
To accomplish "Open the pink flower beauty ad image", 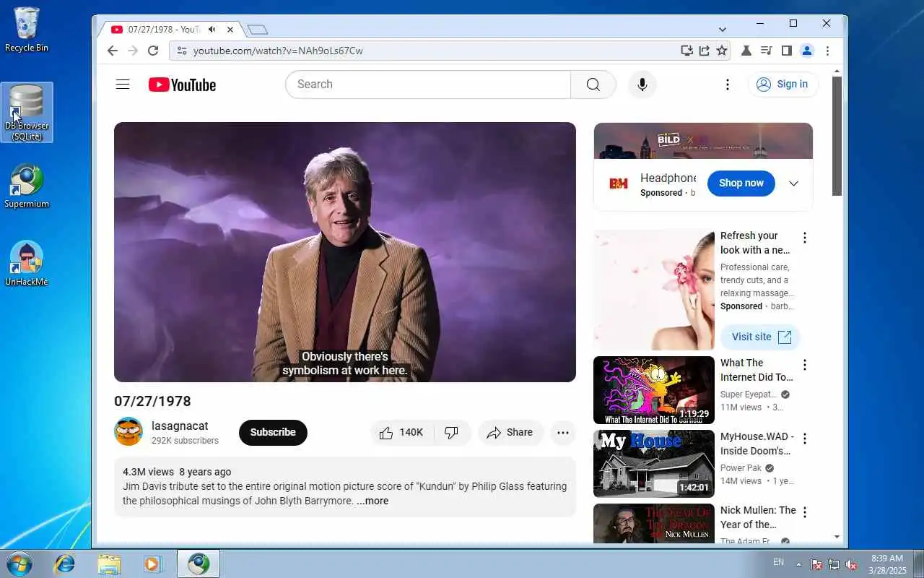I will click(x=654, y=290).
